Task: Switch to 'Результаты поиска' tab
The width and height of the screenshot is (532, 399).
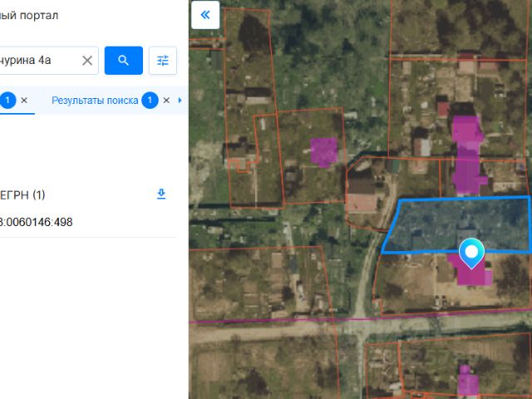Action: (x=95, y=101)
